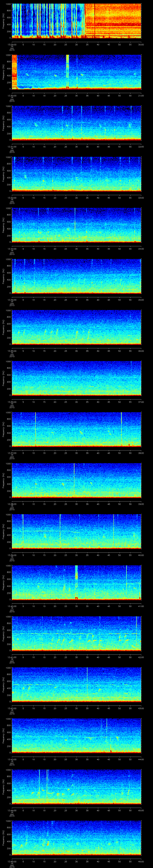Viewport: 153px width, 868px height.
Task: Click the "13:36:00" start time label
Action: coord(12,402)
